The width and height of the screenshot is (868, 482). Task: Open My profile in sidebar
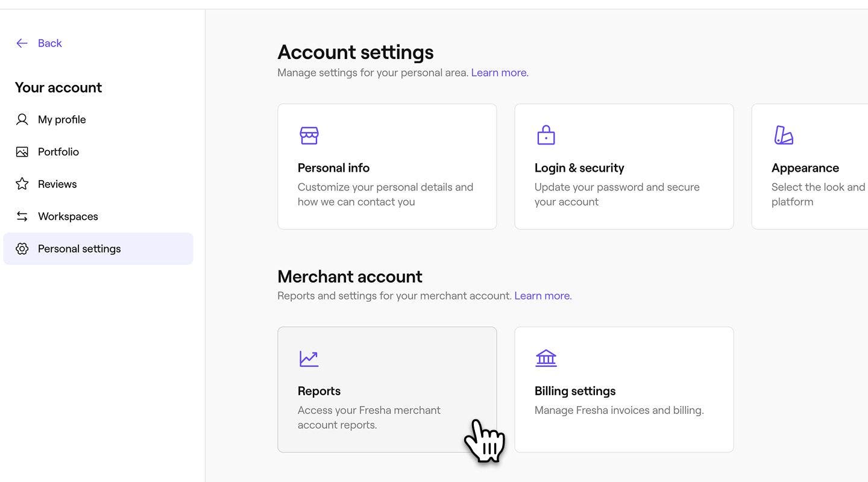tap(61, 119)
